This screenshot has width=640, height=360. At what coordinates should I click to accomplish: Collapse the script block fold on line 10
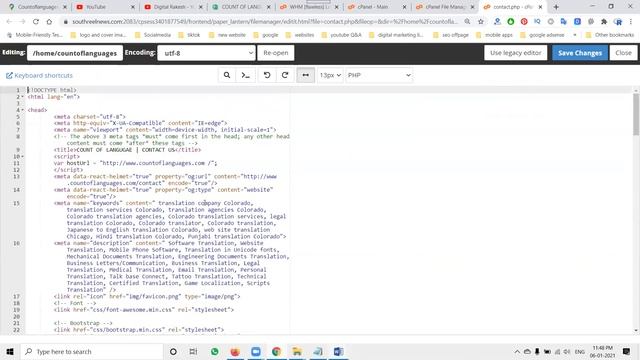point(22,156)
